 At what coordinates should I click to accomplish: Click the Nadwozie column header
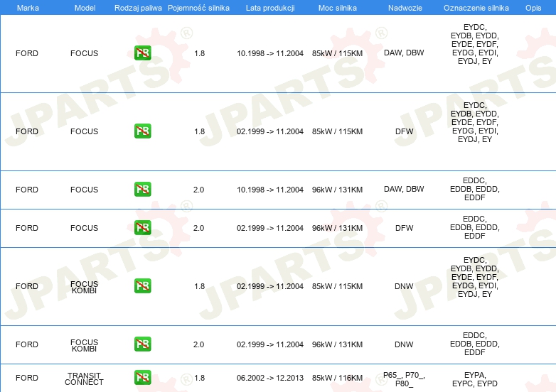[x=405, y=8]
